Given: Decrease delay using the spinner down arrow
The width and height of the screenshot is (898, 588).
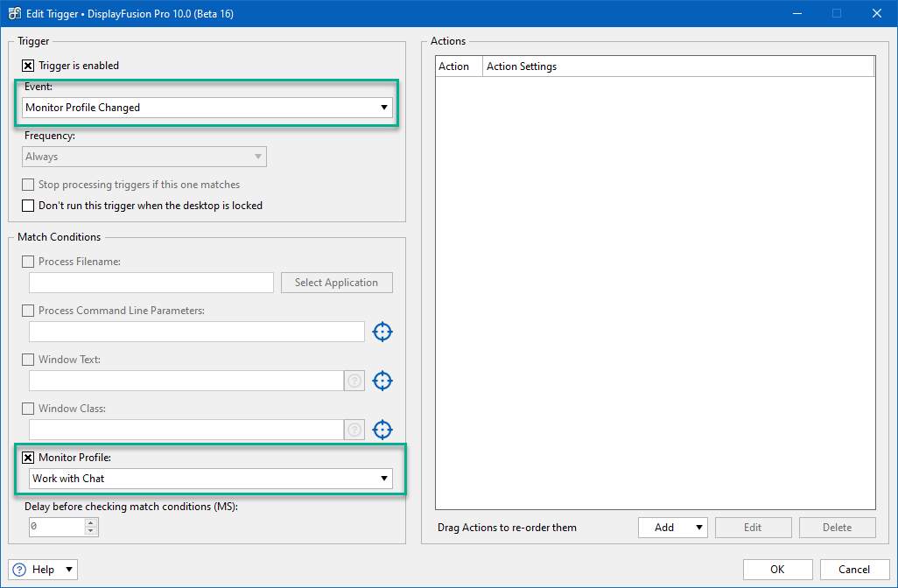Looking at the screenshot, I should click(x=91, y=531).
